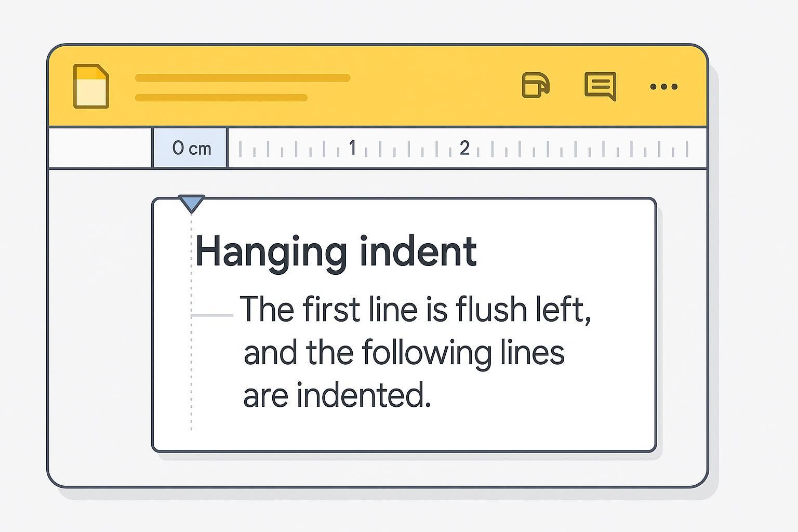Screen dimensions: 798x532
Task: Click the blank ruler margin left of '0 cm'
Action: pos(100,148)
